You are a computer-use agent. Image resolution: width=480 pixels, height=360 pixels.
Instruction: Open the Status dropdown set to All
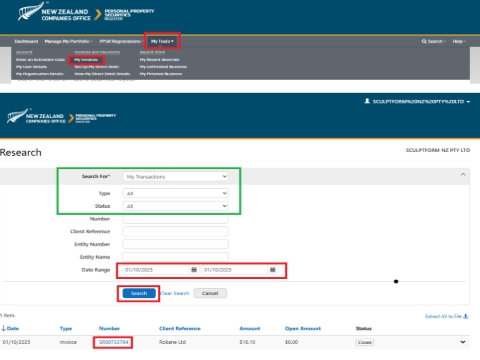click(175, 206)
